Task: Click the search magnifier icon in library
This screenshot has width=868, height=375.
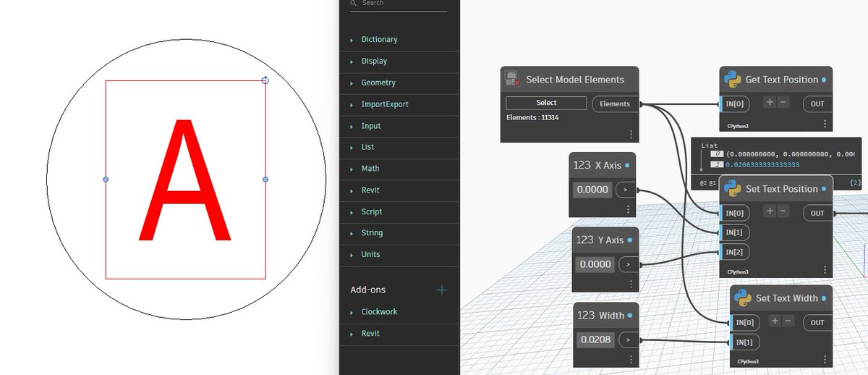Action: point(354,3)
